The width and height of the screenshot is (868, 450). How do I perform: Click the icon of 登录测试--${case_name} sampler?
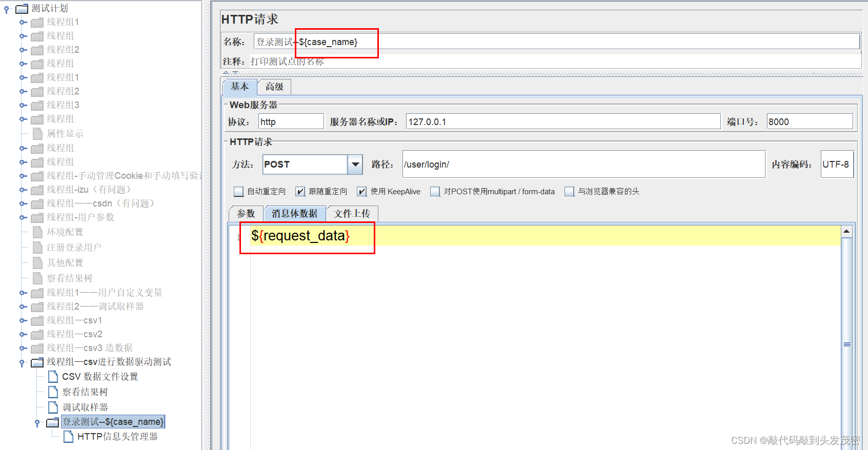(52, 422)
